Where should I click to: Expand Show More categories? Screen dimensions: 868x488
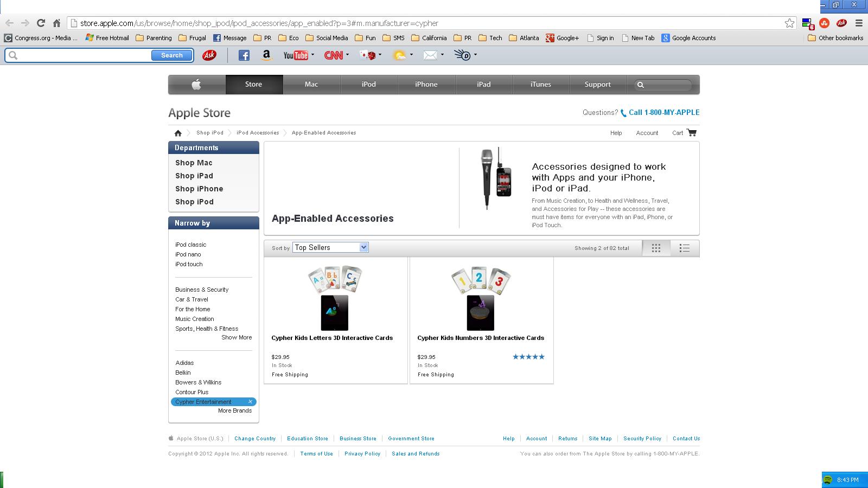click(237, 337)
